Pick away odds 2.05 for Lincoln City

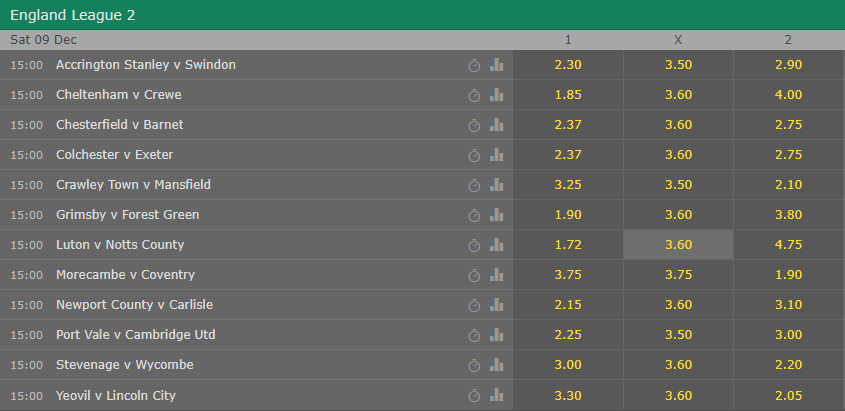coord(789,396)
